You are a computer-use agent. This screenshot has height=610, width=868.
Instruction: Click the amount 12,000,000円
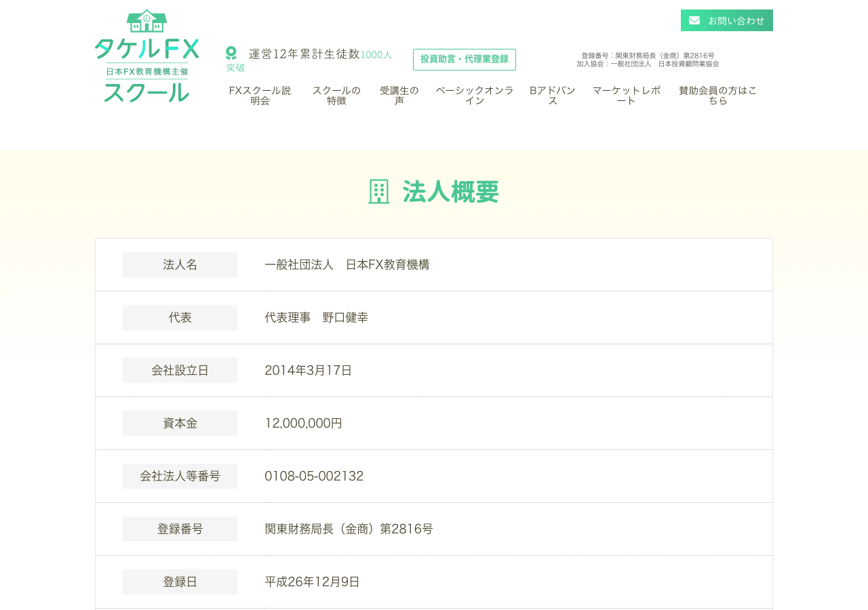pyautogui.click(x=304, y=424)
